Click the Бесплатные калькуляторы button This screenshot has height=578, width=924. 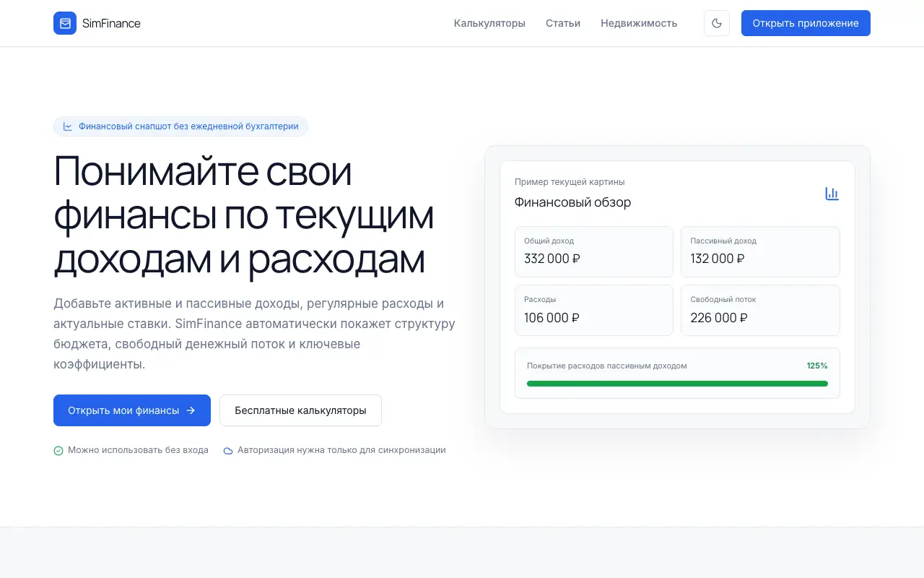(300, 410)
